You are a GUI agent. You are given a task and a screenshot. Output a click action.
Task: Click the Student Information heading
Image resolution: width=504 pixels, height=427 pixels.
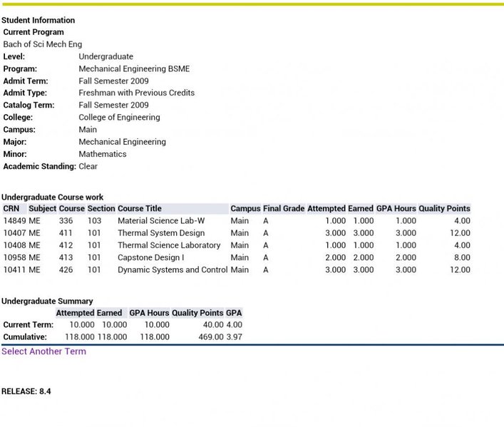pos(38,20)
